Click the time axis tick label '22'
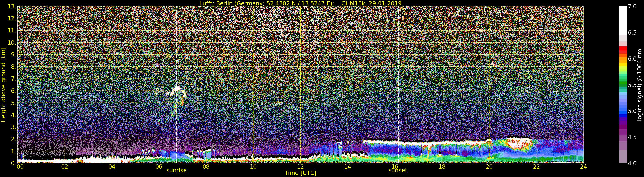The height and width of the screenshot is (177, 644). coord(536,167)
